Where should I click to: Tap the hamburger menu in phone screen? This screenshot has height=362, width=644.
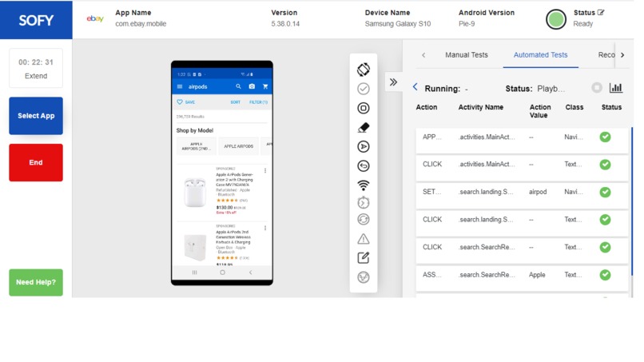tap(180, 86)
